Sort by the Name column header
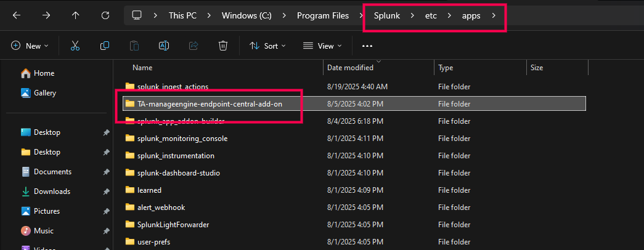644x250 pixels. (142, 68)
